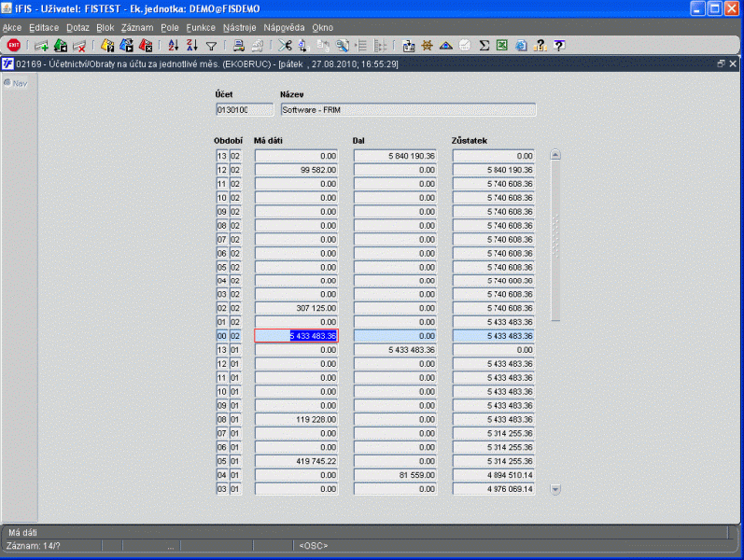Click the scissors cut icon

pos(285,46)
